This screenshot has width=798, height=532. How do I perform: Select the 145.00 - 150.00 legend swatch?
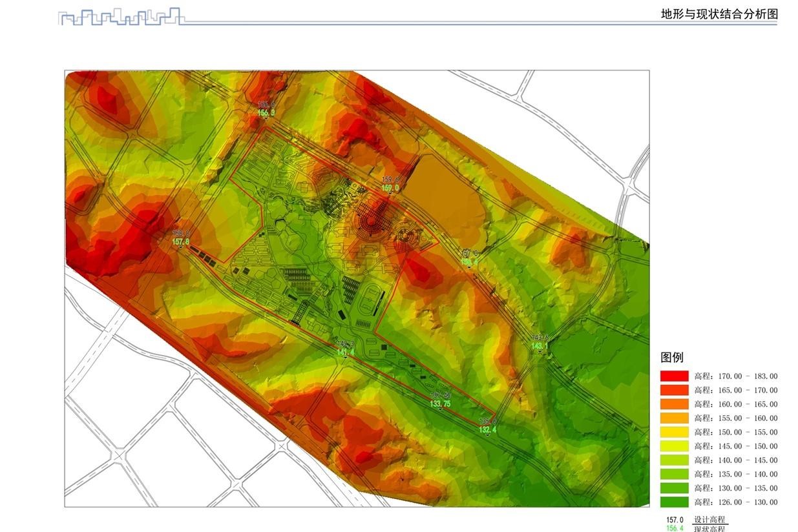click(x=674, y=446)
